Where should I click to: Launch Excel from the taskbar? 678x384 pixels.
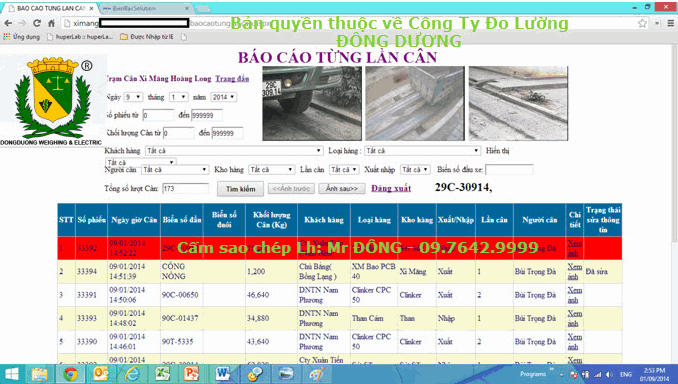[162, 374]
